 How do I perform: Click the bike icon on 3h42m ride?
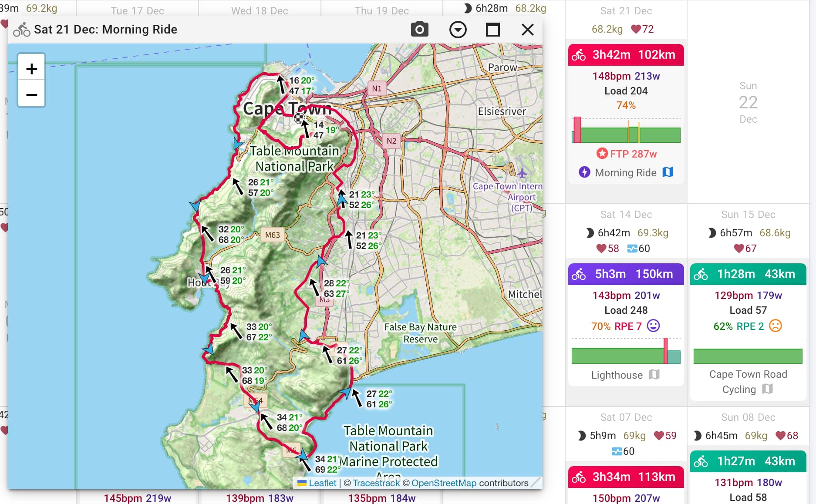(x=579, y=55)
